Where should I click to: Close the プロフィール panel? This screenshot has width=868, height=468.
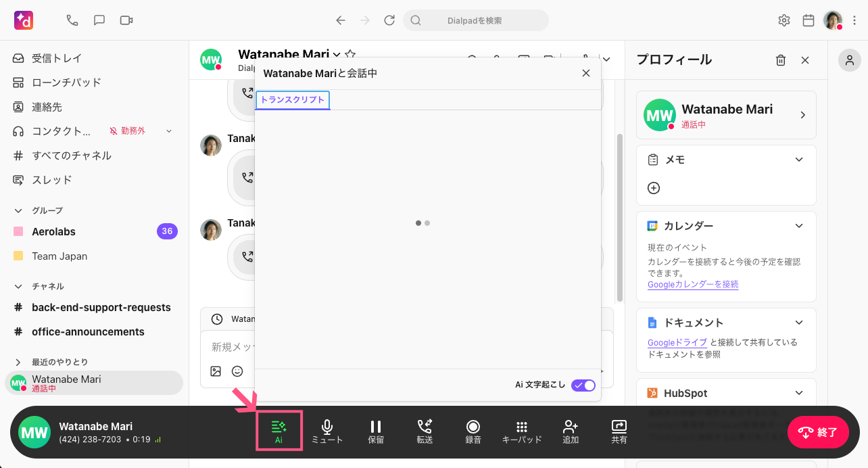805,60
